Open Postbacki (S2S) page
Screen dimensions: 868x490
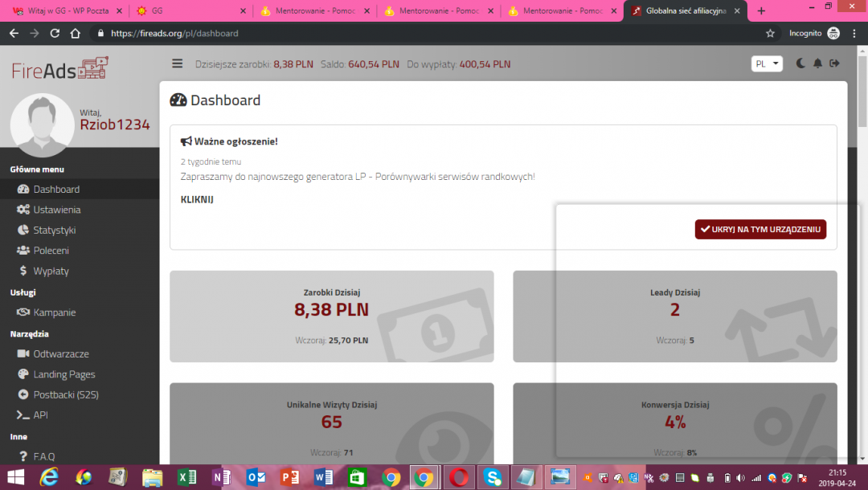65,395
